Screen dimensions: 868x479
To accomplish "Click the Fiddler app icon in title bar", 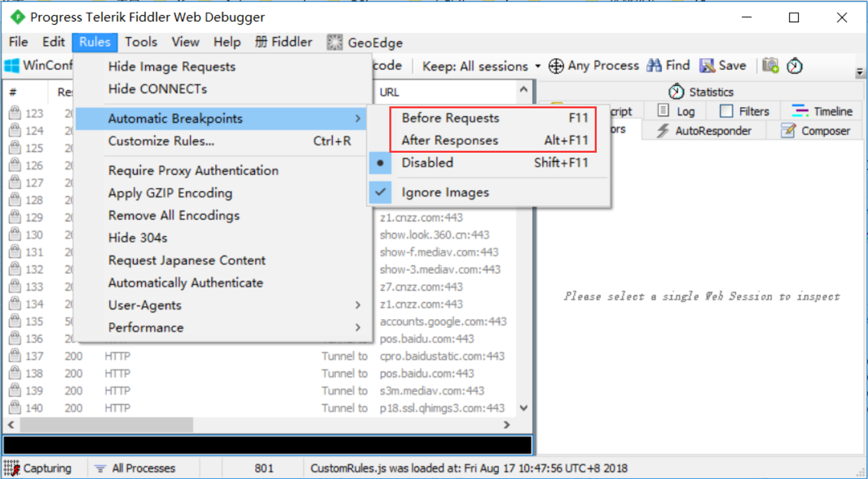I will tap(18, 17).
